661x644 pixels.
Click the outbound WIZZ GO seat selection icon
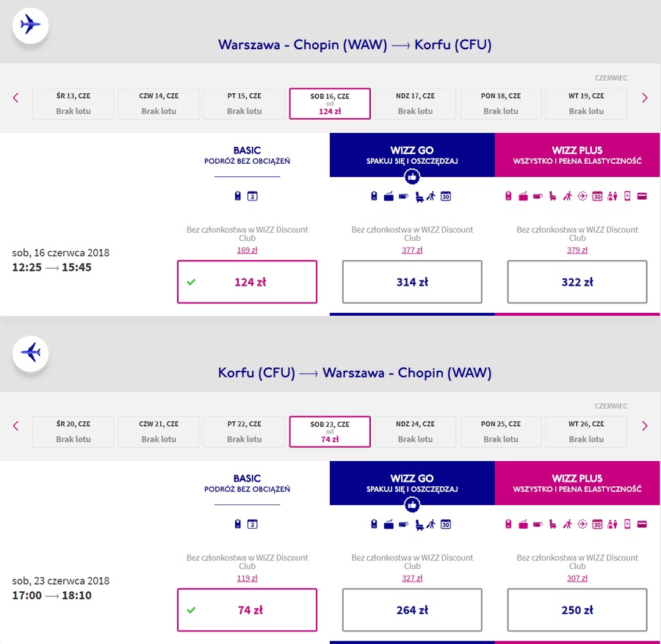tap(419, 196)
